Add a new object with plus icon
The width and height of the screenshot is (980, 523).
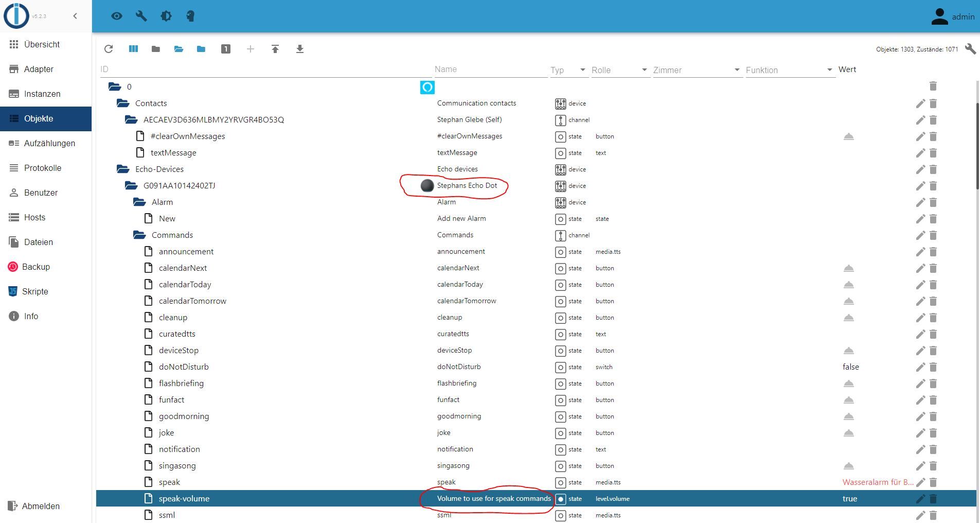[251, 49]
